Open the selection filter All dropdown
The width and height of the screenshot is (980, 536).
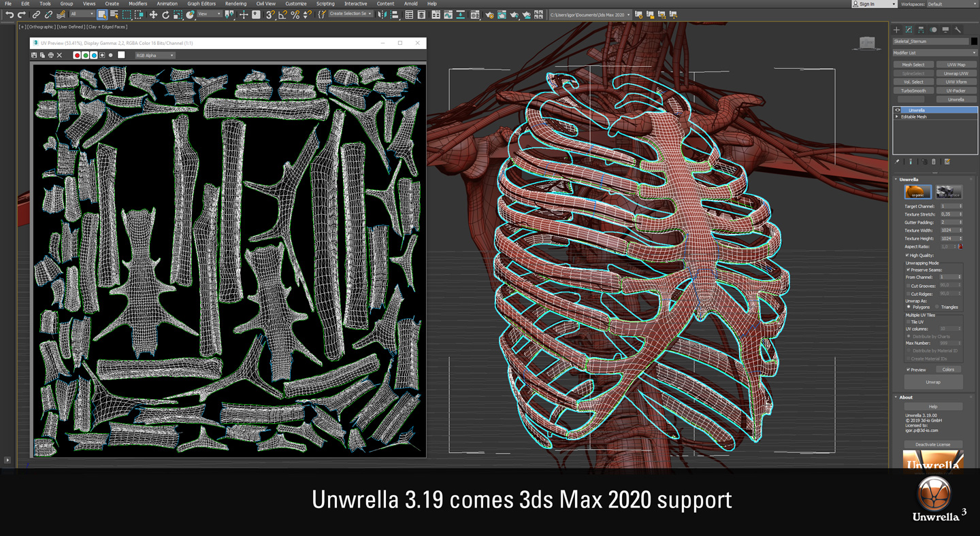[82, 14]
